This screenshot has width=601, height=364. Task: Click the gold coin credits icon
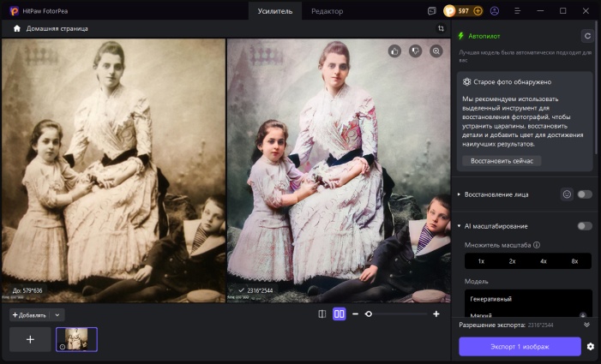pos(449,11)
